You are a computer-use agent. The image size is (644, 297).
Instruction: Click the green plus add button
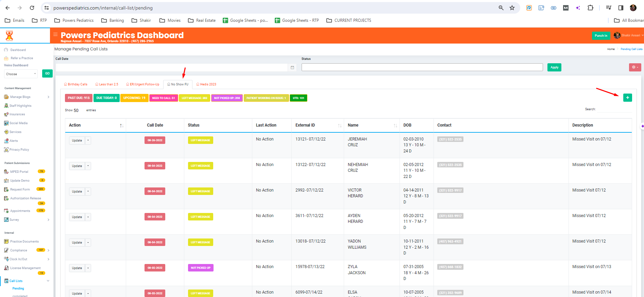[627, 98]
